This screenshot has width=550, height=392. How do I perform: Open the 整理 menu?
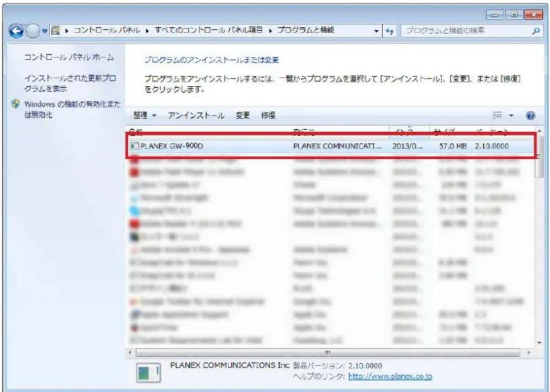click(145, 116)
